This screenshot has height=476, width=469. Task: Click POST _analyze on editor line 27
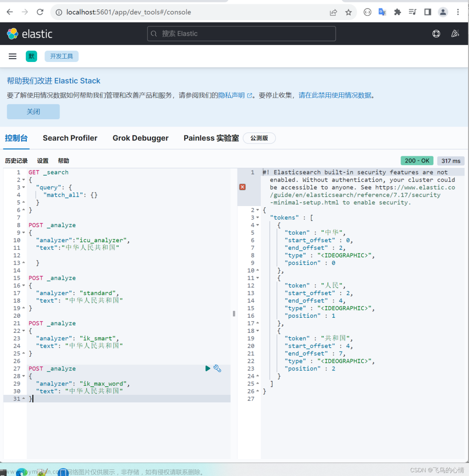tap(52, 369)
